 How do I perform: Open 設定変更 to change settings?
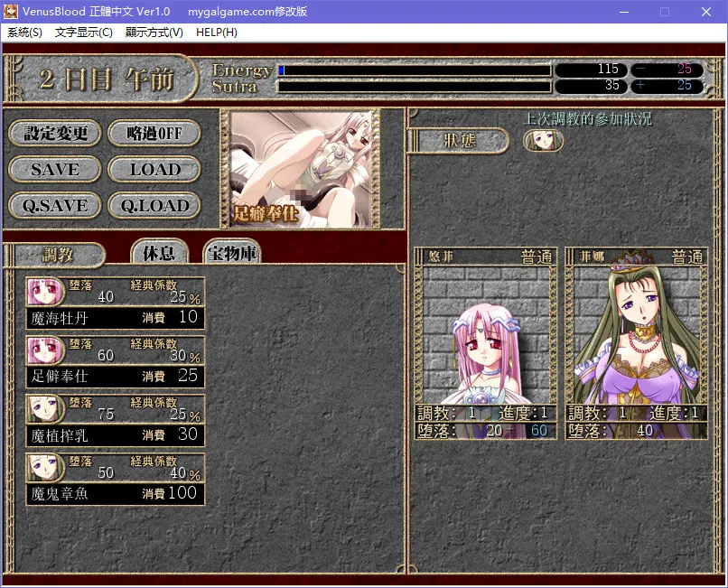54,133
